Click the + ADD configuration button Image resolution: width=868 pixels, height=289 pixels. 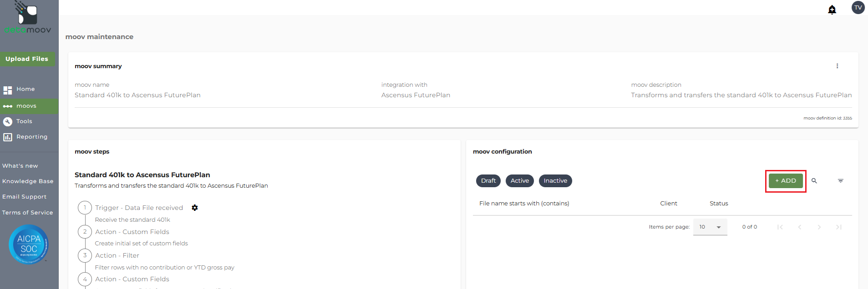(786, 181)
